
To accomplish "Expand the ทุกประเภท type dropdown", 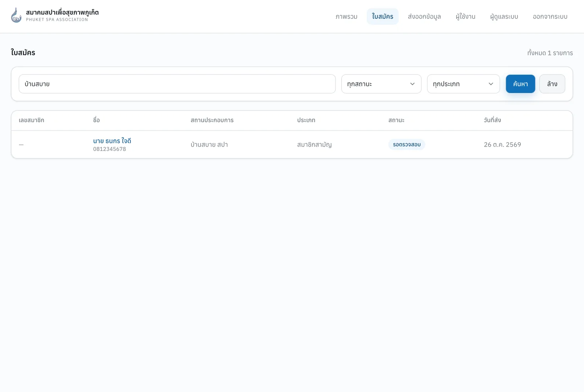I will coord(463,84).
